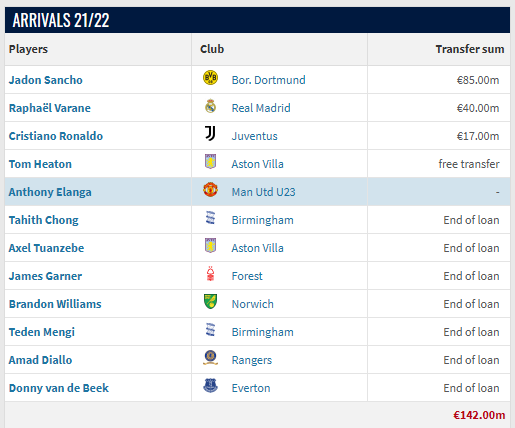Click the Nottingham Forest crest icon

point(210,274)
